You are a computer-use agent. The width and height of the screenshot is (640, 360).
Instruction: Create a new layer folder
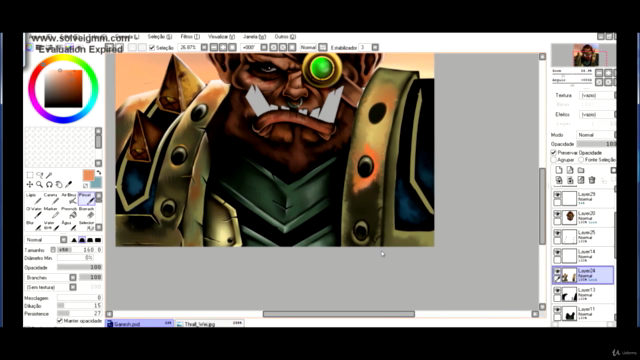pyautogui.click(x=581, y=170)
